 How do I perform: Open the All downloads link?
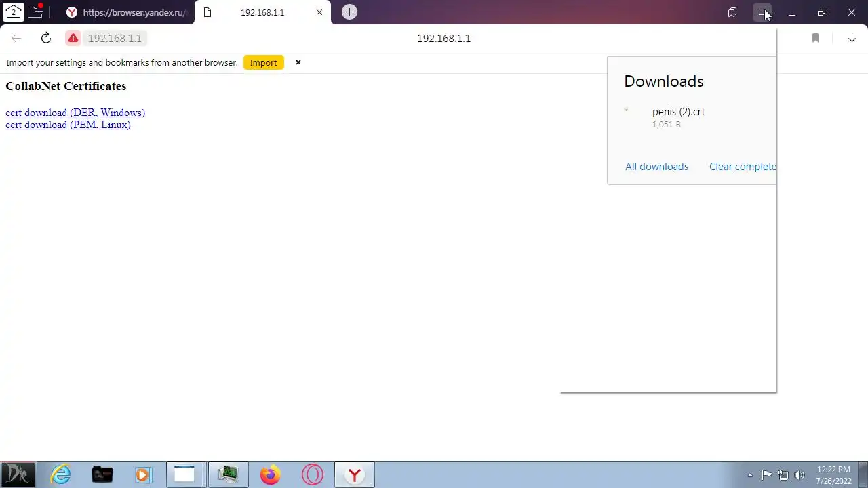[x=656, y=167]
